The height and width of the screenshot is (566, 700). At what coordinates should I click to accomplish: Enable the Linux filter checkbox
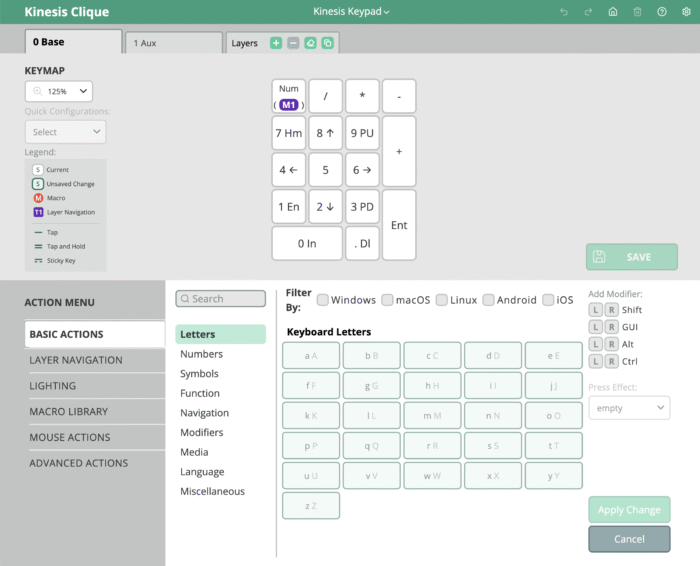point(442,300)
